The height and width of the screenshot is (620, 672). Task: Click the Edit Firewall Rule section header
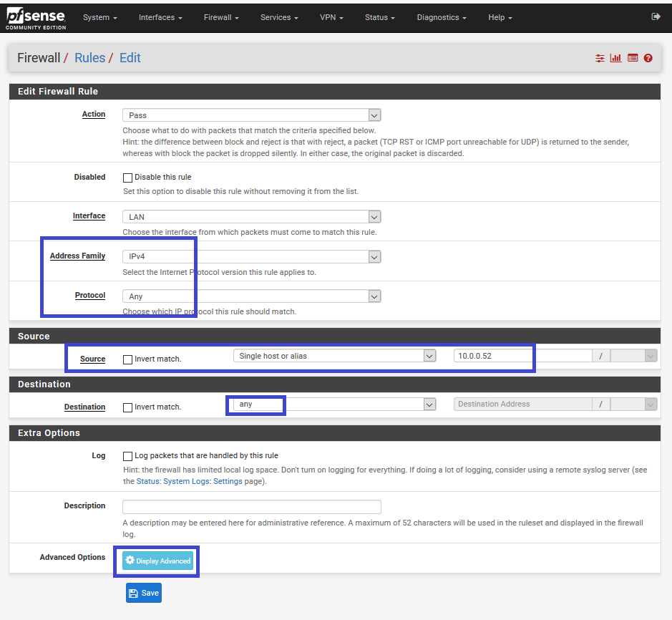pyautogui.click(x=335, y=92)
